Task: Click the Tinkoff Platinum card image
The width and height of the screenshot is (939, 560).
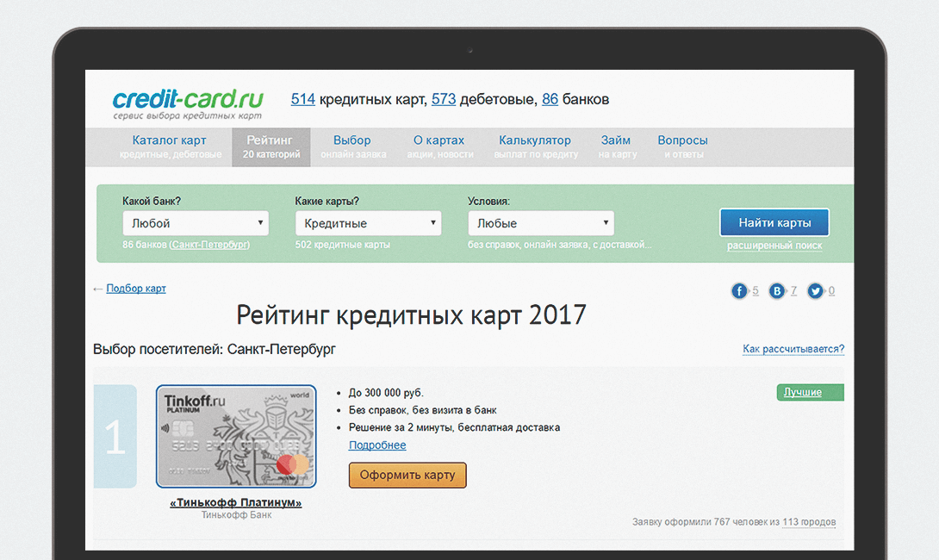Action: click(236, 436)
